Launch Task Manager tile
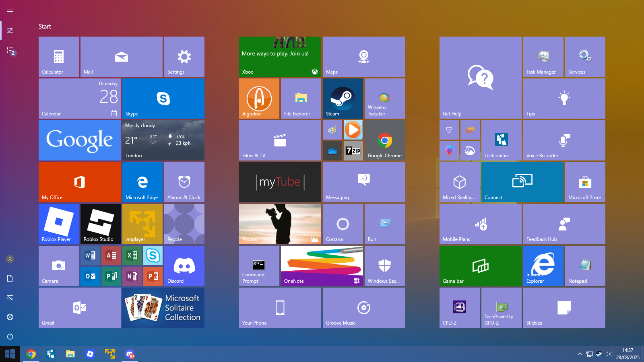Viewport: 644px width, 362px height. (x=543, y=57)
